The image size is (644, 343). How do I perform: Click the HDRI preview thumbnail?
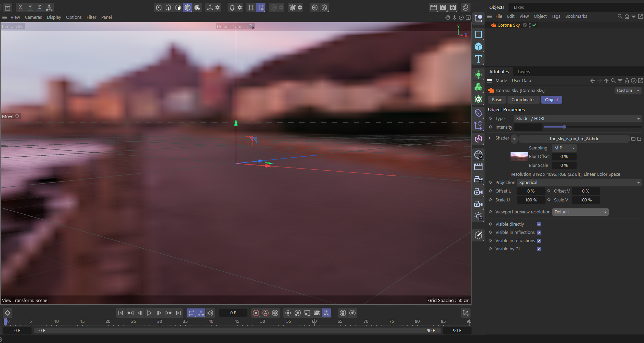pyautogui.click(x=519, y=156)
